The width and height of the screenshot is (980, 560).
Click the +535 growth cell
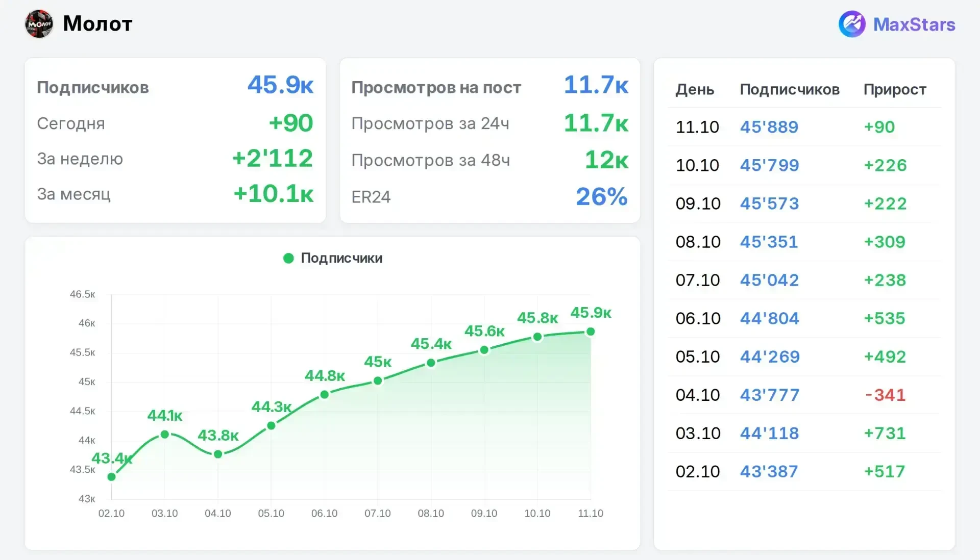click(884, 318)
